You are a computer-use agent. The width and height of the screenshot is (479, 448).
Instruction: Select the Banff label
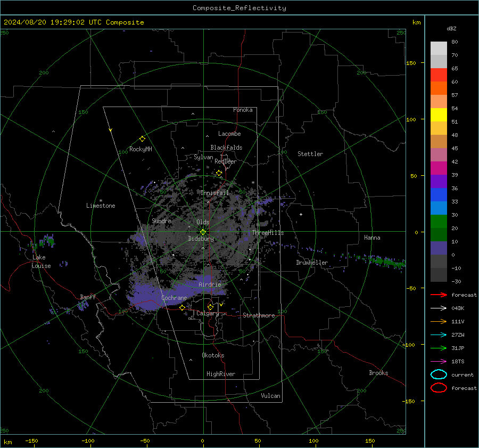[88, 297]
